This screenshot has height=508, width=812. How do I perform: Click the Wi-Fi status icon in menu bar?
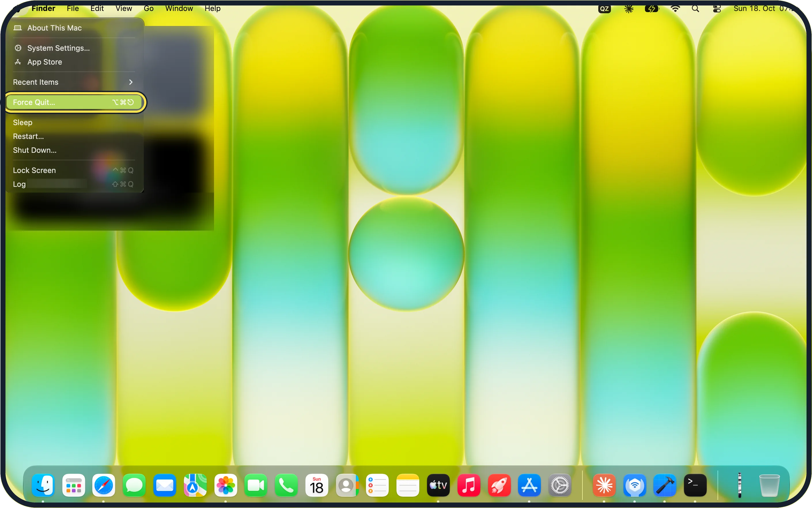click(675, 9)
